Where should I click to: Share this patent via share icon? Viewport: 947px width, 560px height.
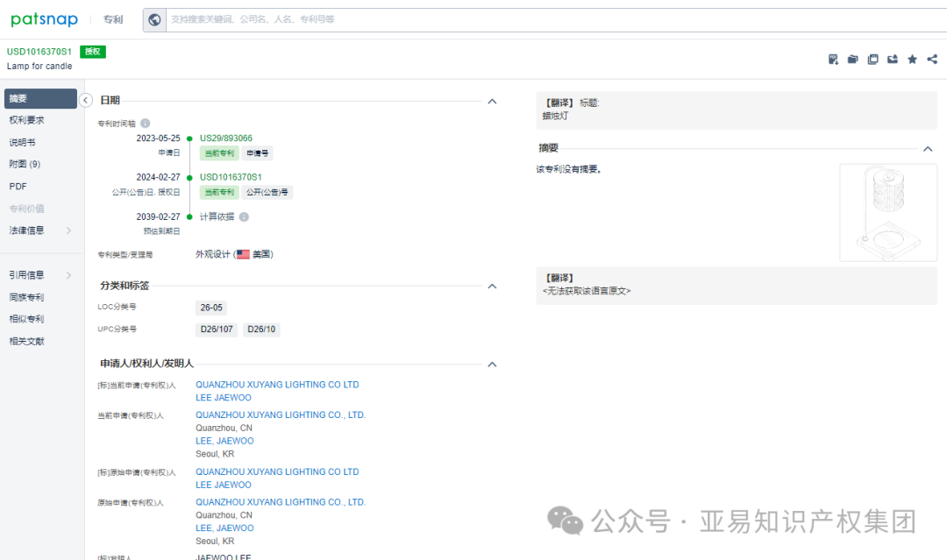932,59
